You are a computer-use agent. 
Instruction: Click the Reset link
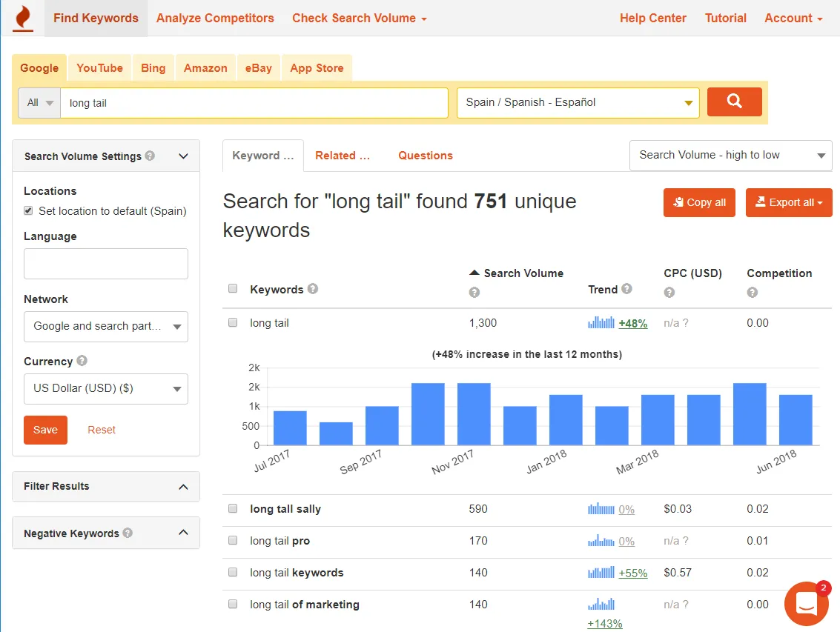[x=102, y=430]
